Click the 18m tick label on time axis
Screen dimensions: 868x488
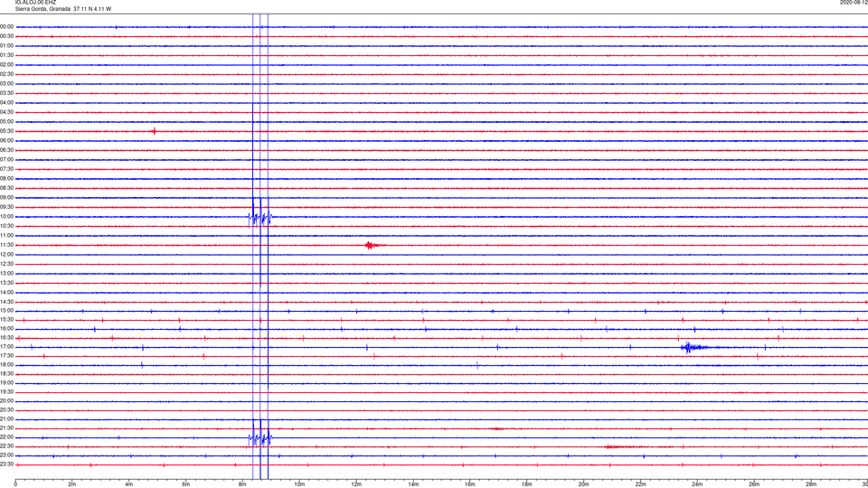pos(526,484)
